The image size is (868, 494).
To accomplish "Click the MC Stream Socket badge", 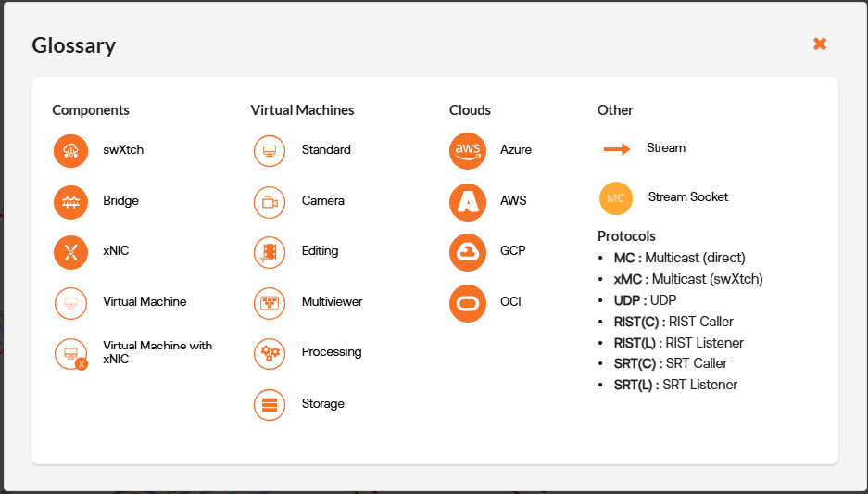I will click(x=616, y=197).
